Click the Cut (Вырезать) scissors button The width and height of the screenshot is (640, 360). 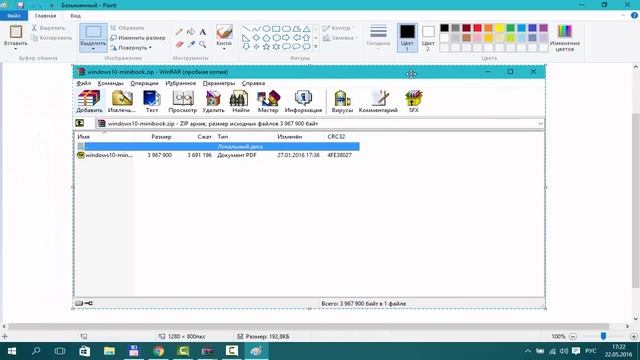pyautogui.click(x=49, y=28)
